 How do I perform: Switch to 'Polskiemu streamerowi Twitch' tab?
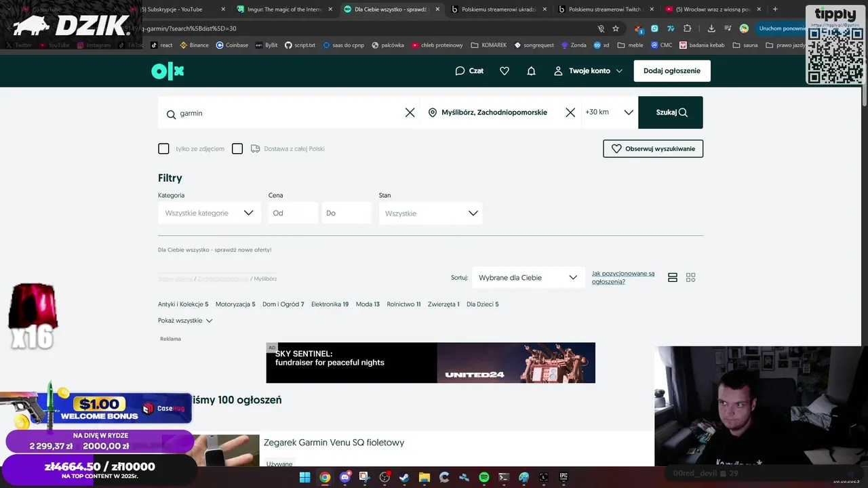click(605, 9)
